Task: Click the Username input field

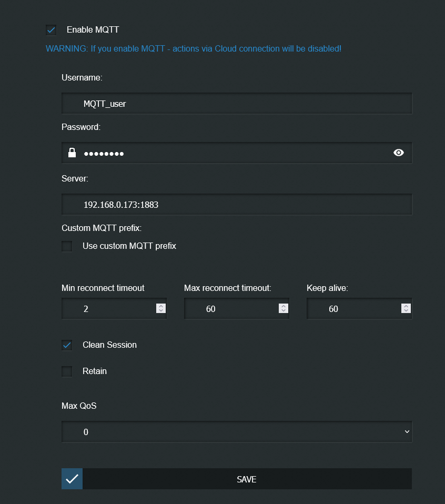Action: click(237, 104)
